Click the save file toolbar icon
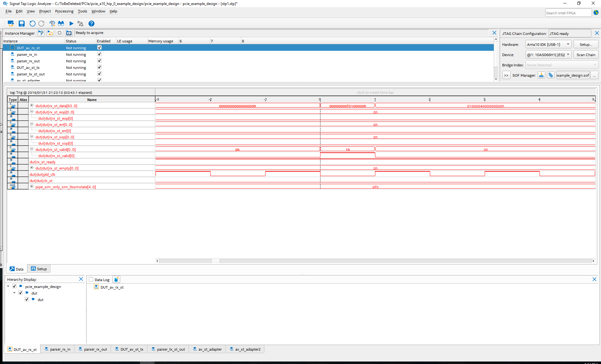The image size is (601, 364). [x=22, y=23]
